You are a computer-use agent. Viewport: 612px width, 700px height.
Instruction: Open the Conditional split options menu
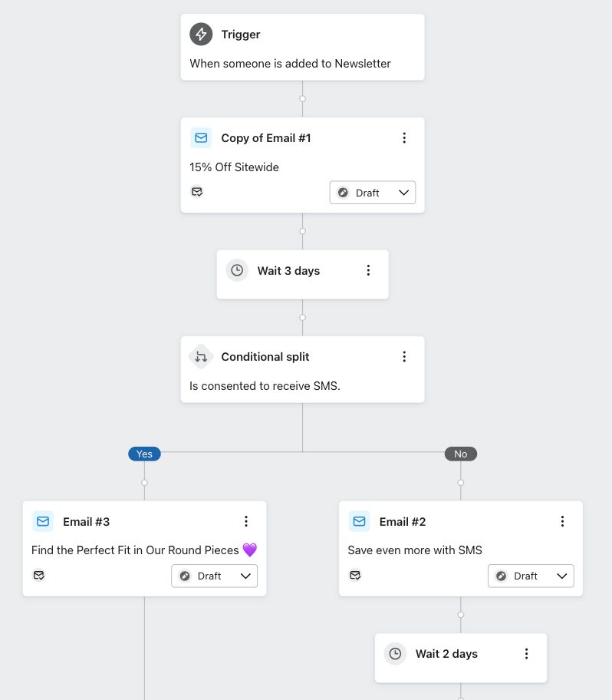404,356
